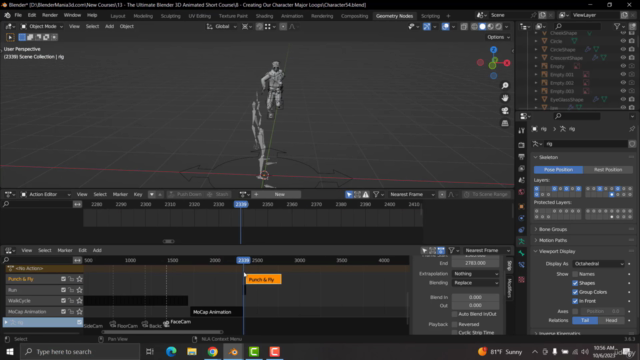Click the Punch & Fly NLA strip
Screen dimensions: 640x360
(x=263, y=280)
